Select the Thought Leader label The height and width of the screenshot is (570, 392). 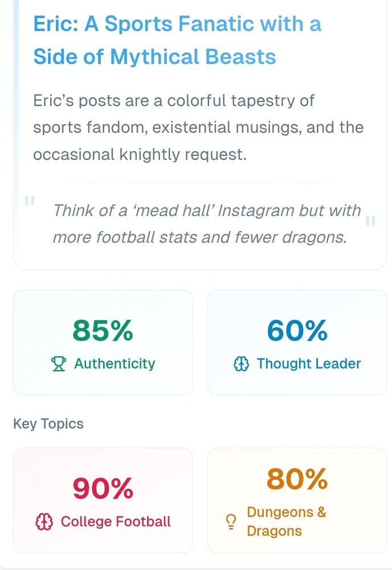tap(308, 364)
